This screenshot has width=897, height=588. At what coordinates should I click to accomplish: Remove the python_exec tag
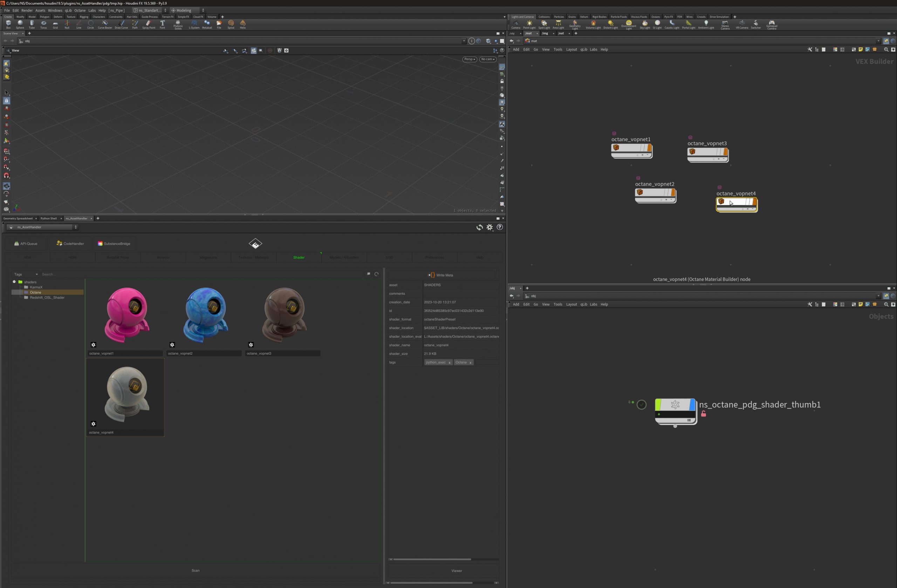(x=449, y=363)
